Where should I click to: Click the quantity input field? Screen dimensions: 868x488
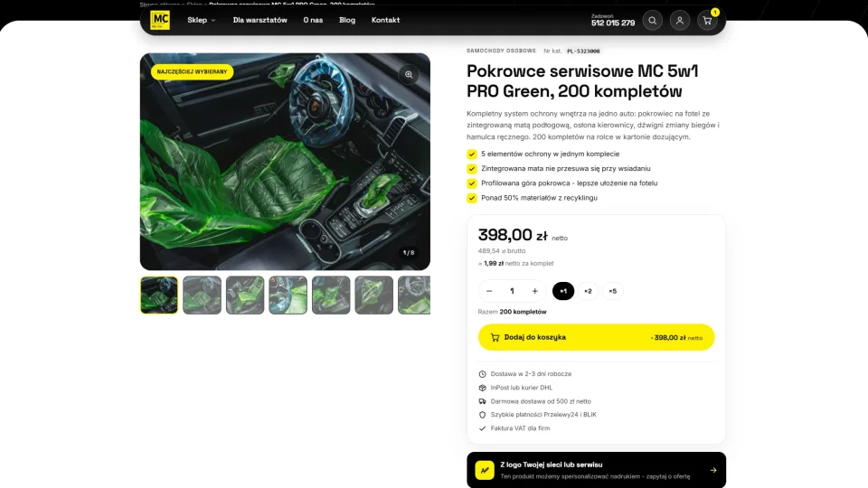512,291
